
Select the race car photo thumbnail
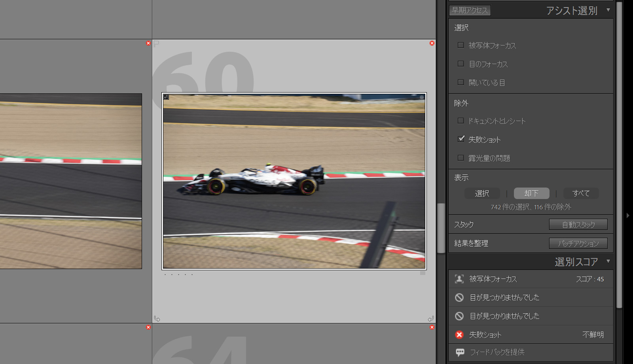pyautogui.click(x=294, y=181)
